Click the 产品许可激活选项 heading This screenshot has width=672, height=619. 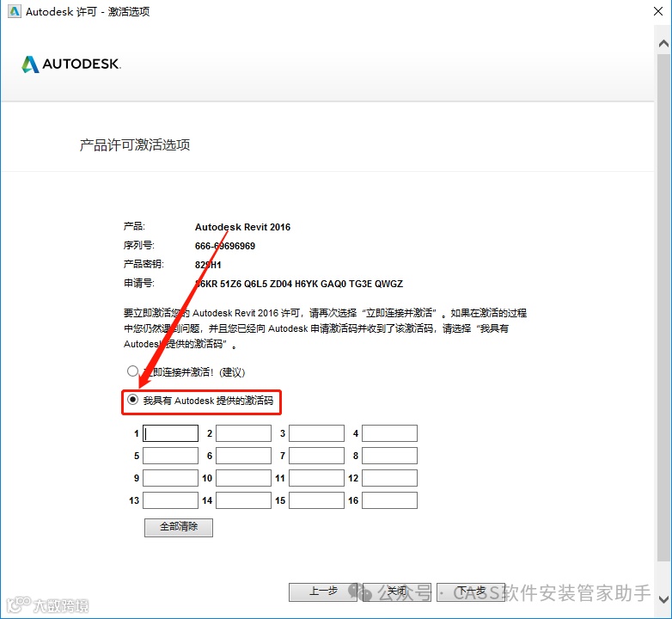click(135, 145)
